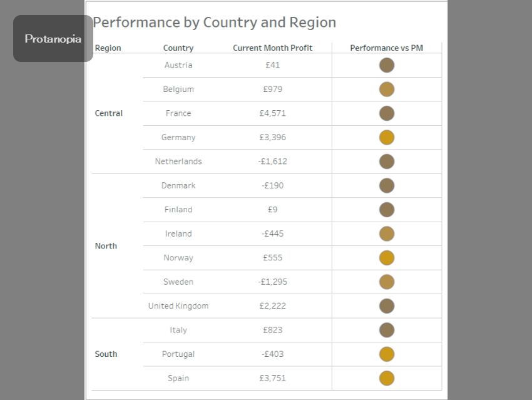532x400 pixels.
Task: Click Sweden's profit value -£1,295
Action: tap(273, 282)
